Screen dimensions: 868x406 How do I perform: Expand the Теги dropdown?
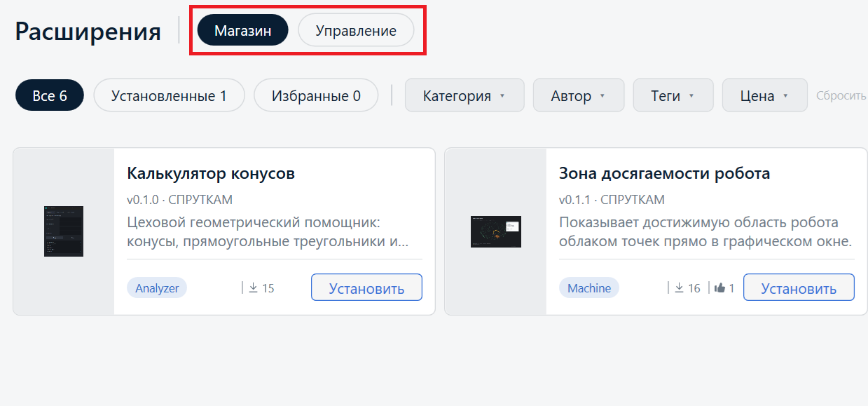click(x=673, y=95)
